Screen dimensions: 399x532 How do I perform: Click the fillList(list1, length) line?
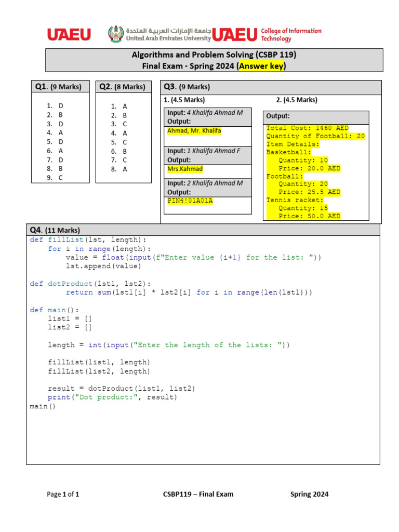pyautogui.click(x=99, y=362)
